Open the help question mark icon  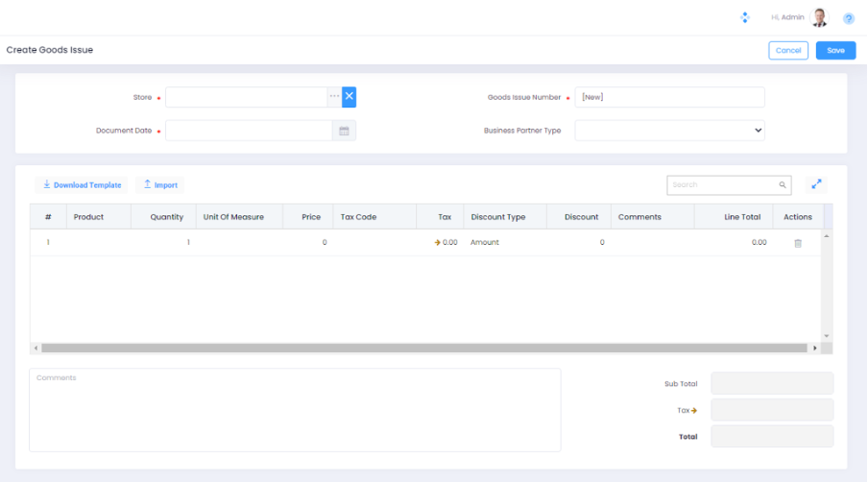click(848, 18)
